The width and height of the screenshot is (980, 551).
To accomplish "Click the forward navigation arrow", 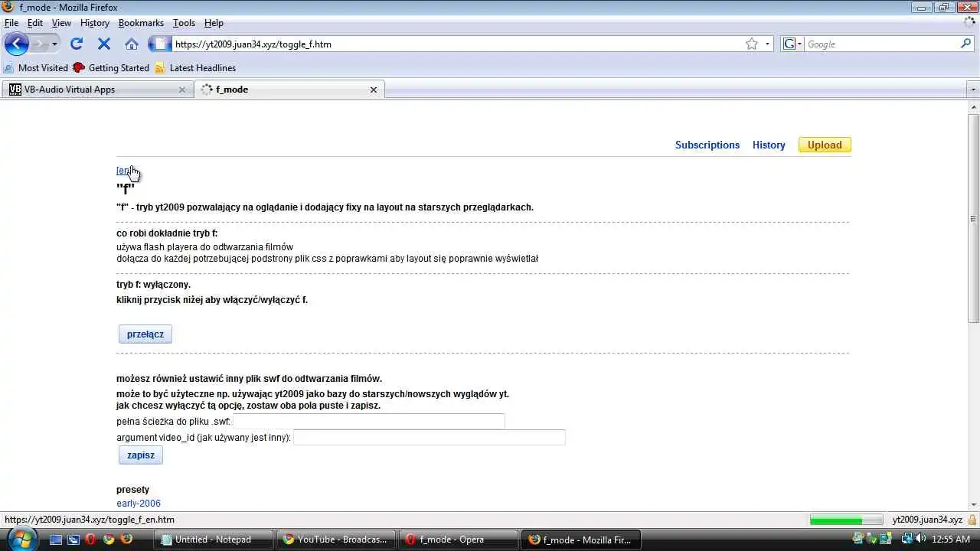I will (40, 44).
